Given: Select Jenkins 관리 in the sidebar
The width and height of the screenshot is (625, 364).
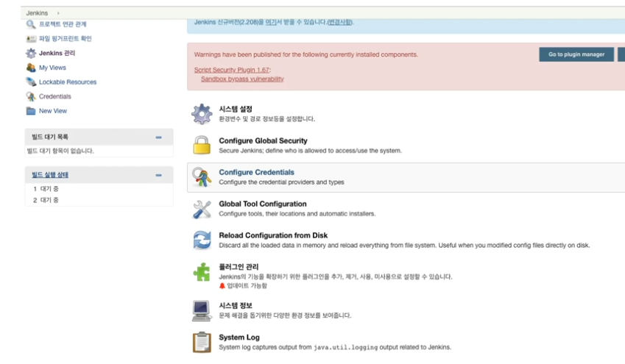Looking at the screenshot, I should [x=57, y=53].
